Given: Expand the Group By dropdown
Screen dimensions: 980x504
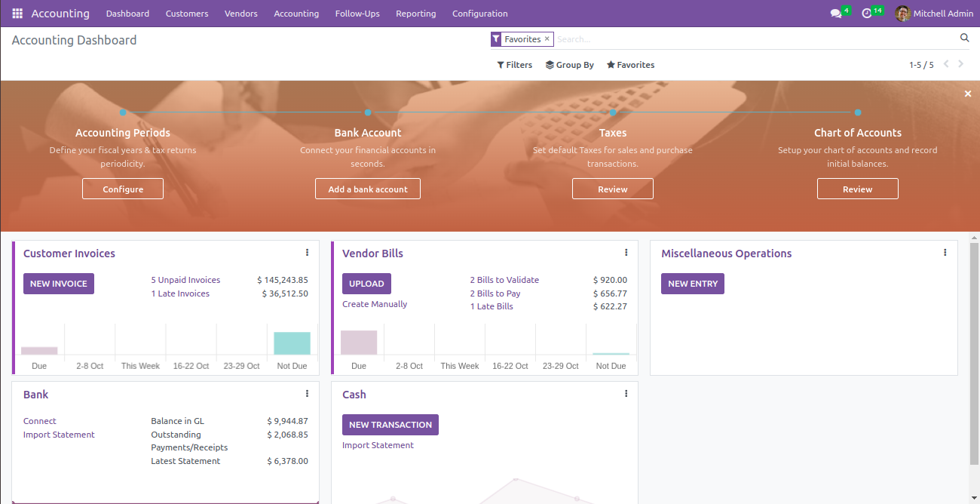Looking at the screenshot, I should (x=570, y=65).
